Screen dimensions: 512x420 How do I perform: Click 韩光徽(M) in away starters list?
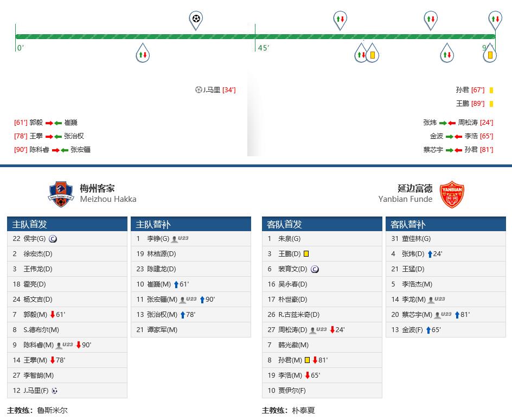click(295, 345)
